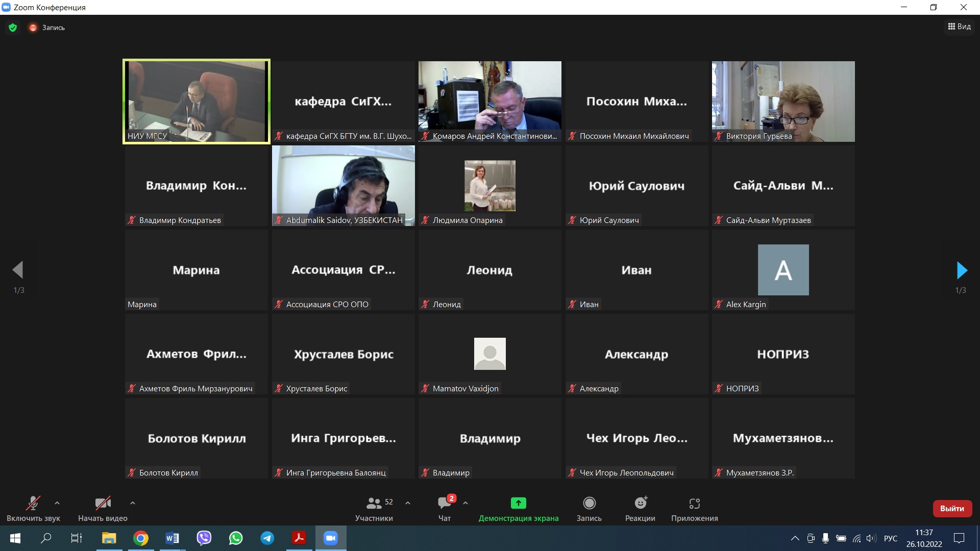This screenshot has height=551, width=980.
Task: Open the Participants panel icon
Action: point(374,504)
